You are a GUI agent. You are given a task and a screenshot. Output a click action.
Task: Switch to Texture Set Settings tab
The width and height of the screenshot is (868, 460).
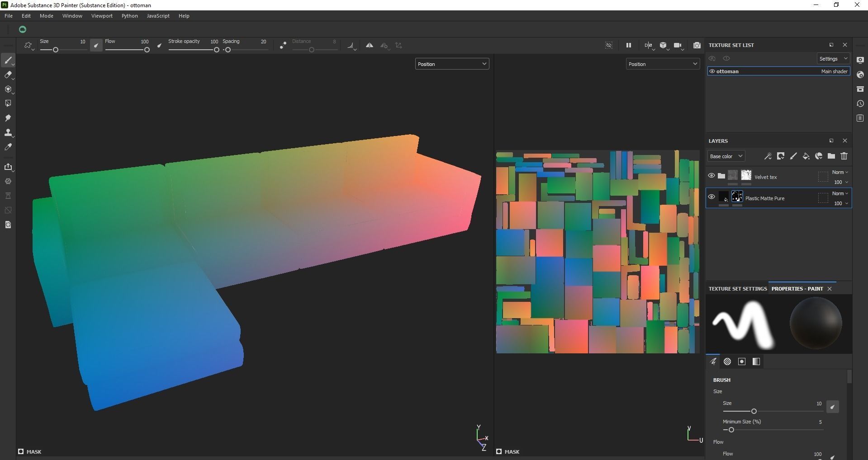pyautogui.click(x=738, y=289)
